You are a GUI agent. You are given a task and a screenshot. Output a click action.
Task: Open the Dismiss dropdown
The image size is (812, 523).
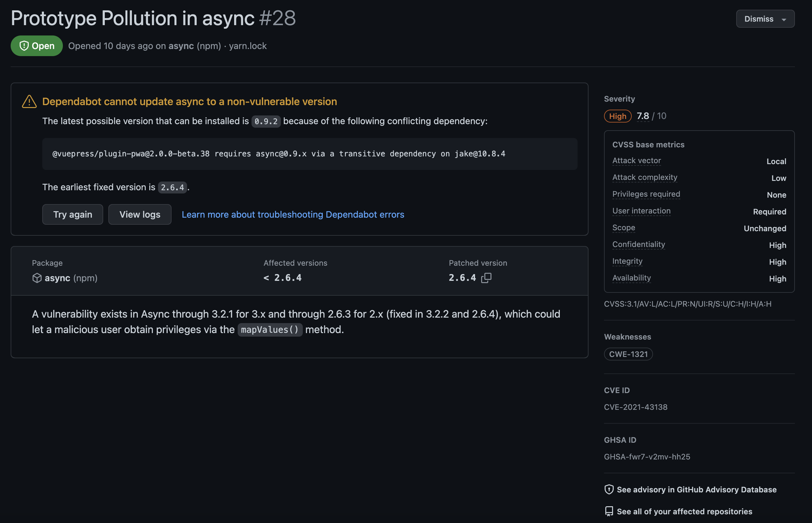(x=765, y=19)
